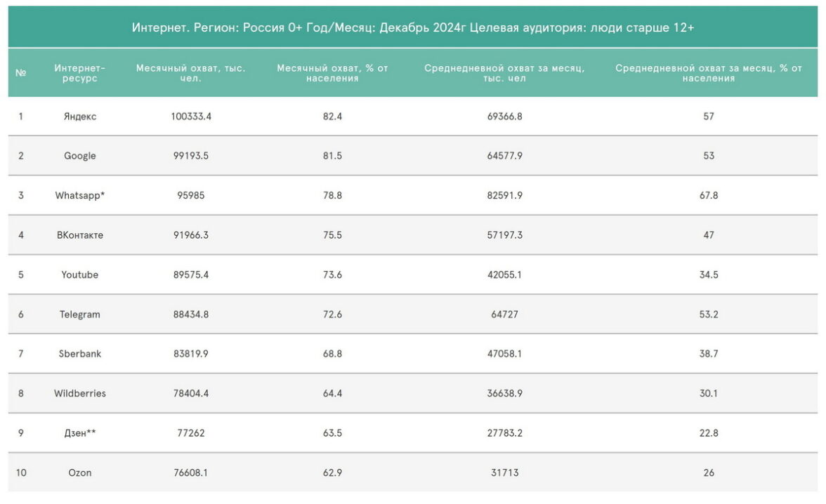Click the Месячный охват тыс. чел. header
Screen dimensions: 826x504
pyautogui.click(x=191, y=73)
